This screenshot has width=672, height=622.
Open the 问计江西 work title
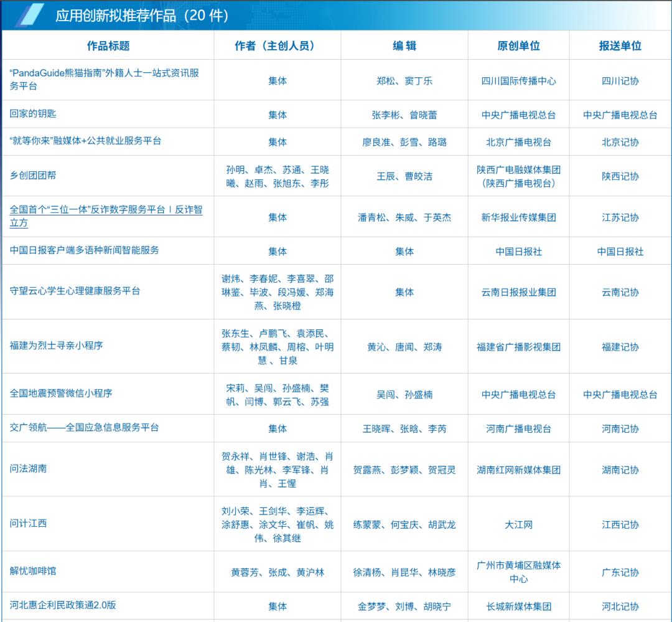tap(28, 524)
